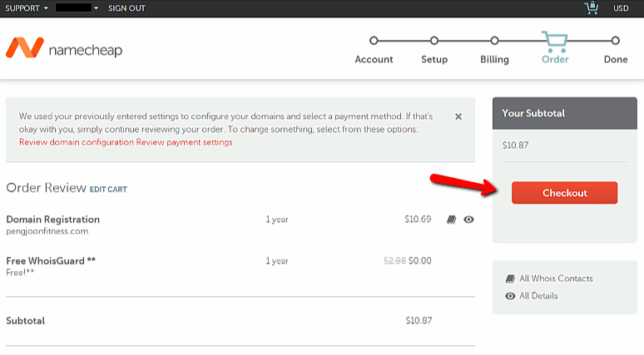Click the Namecheap logo
This screenshot has height=355, width=644.
(x=64, y=49)
